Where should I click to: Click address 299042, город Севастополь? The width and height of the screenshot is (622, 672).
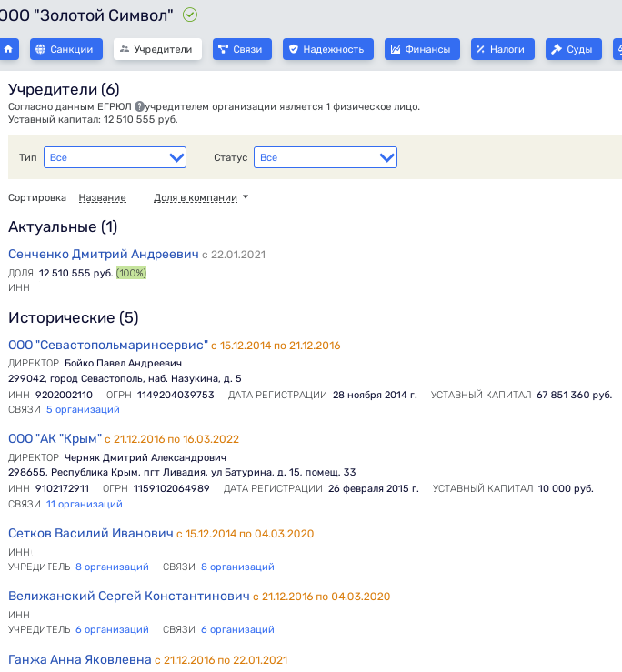[125, 378]
